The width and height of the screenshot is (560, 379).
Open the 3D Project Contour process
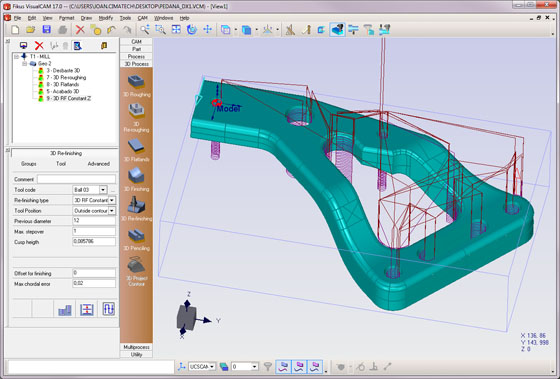tap(136, 266)
